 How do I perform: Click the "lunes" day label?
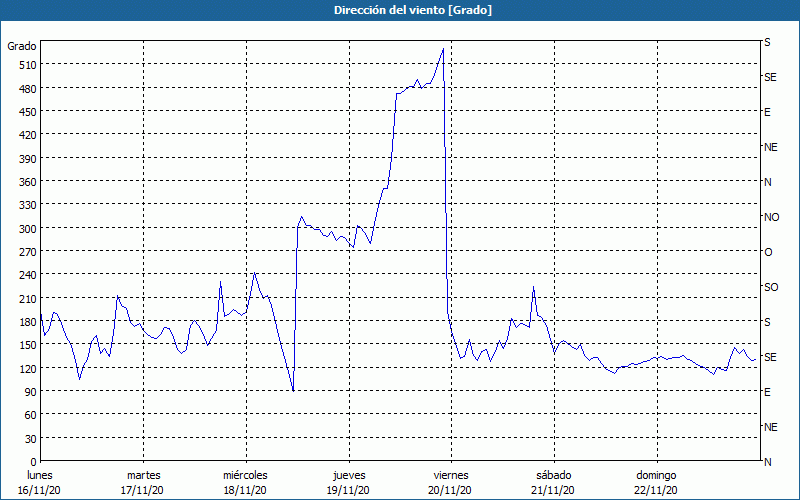[x=40, y=476]
